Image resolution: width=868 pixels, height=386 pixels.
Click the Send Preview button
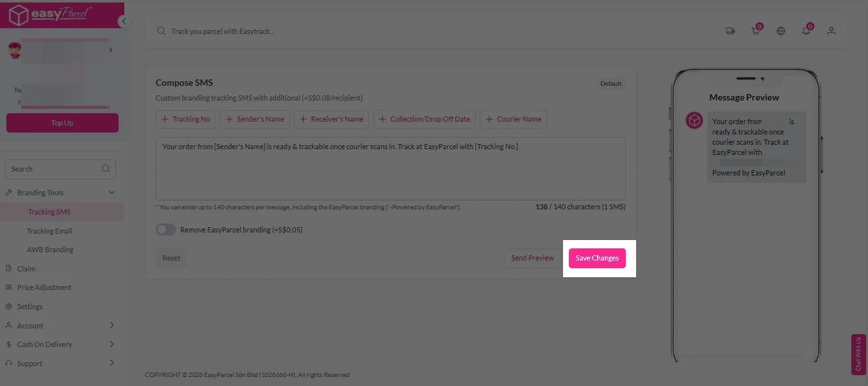click(x=532, y=258)
